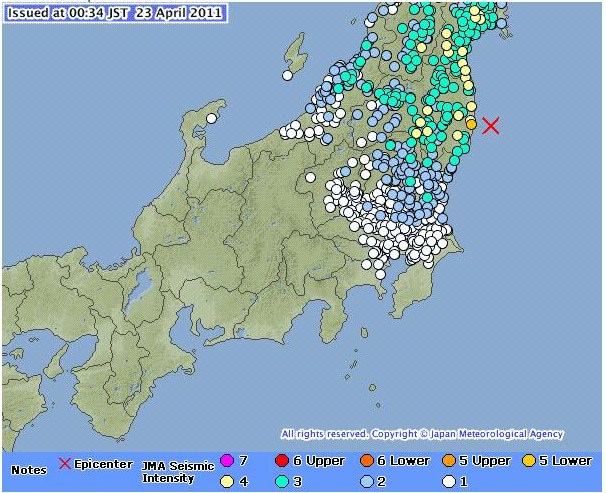Screen dimensions: 606x493
Task: Pick the 5 Lower legend circle
Action: (x=527, y=462)
